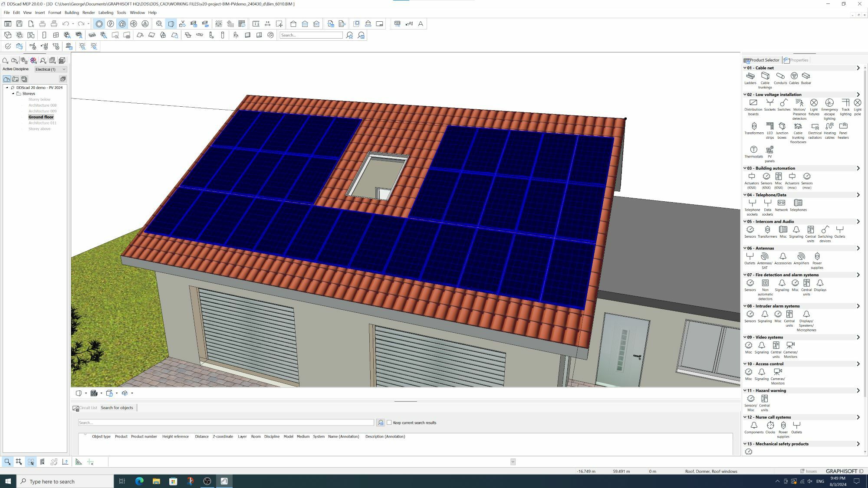Viewport: 868px width, 488px height.
Task: Open the Active Discipline dropdown
Action: [64, 69]
